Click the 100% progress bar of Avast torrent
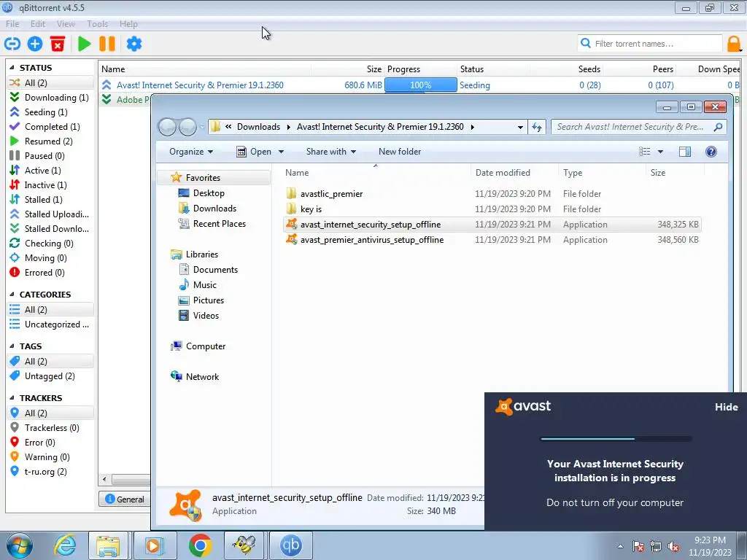This screenshot has width=747, height=560. (421, 85)
